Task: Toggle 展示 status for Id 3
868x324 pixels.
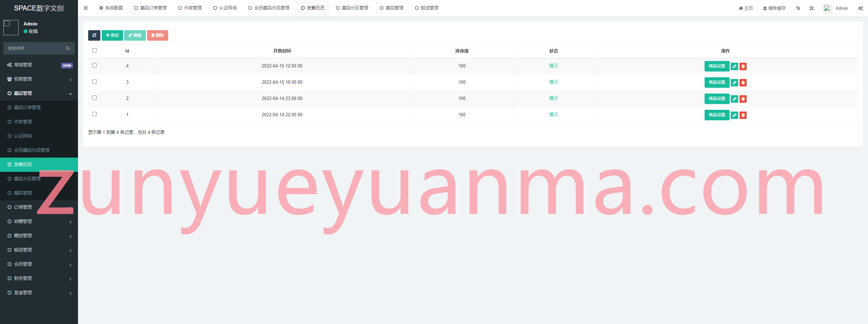Action: tap(554, 82)
